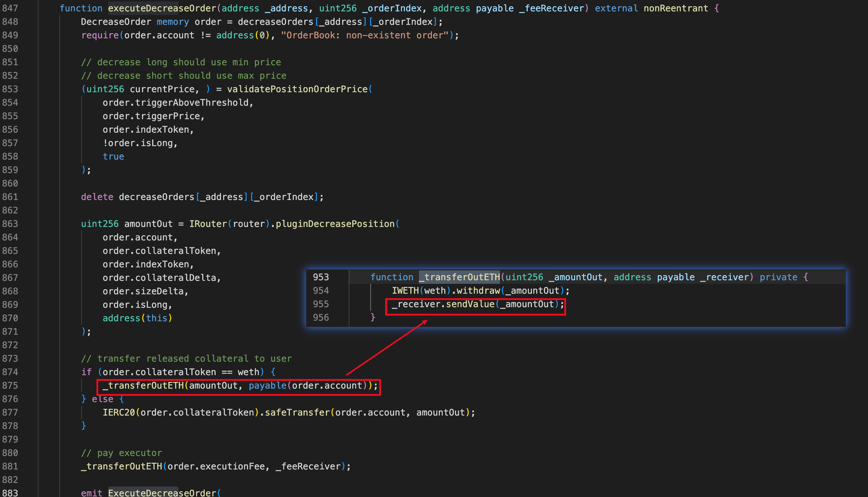Click the pluginDecreasePosition method call
868x497 pixels.
[335, 224]
